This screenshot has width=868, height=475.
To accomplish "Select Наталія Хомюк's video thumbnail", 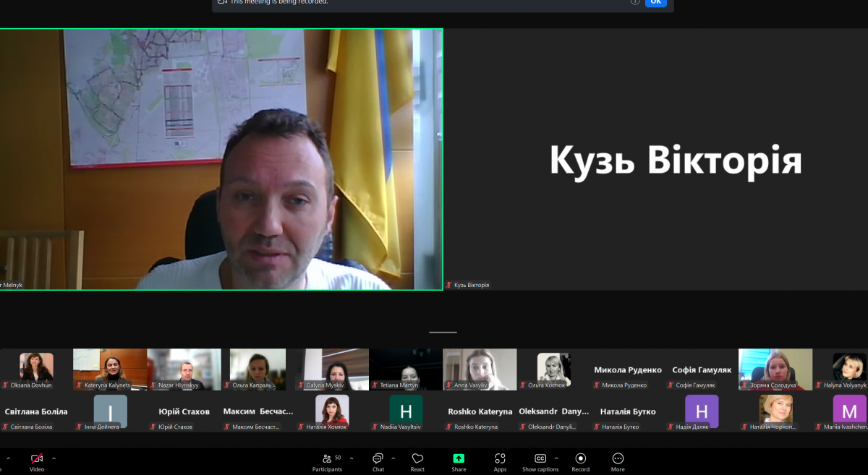I will point(332,410).
